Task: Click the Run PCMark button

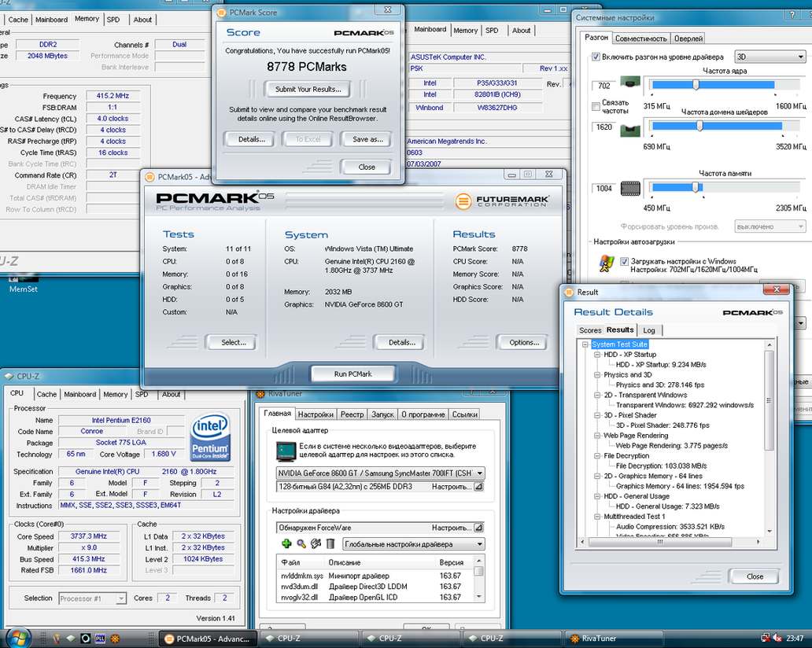Action: 352,374
